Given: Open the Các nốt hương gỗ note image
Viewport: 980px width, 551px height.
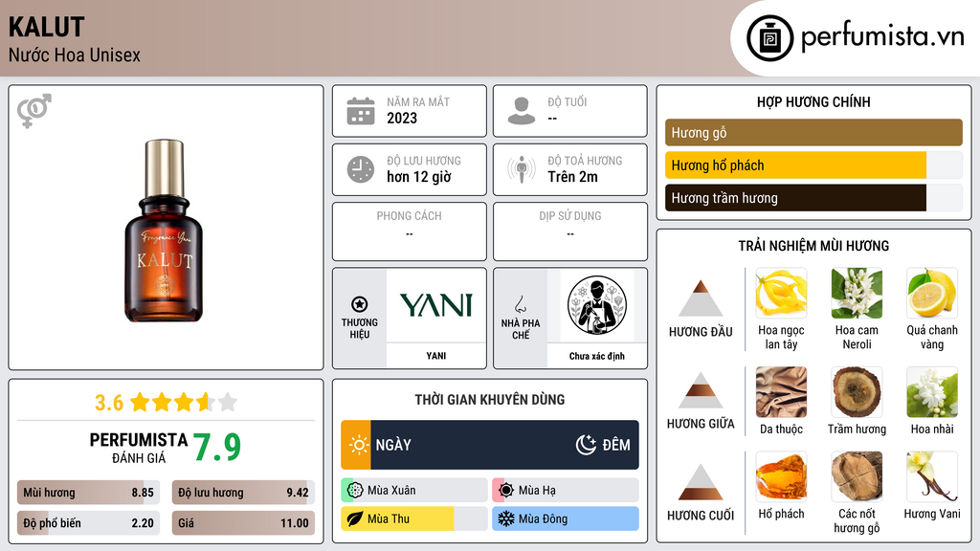Looking at the screenshot, I should 857,476.
